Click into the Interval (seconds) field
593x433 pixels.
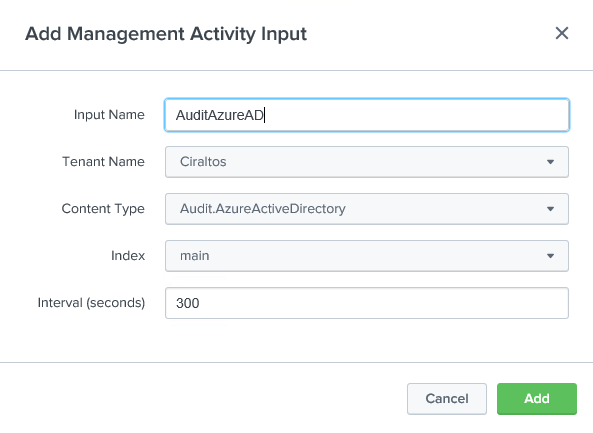[366, 303]
